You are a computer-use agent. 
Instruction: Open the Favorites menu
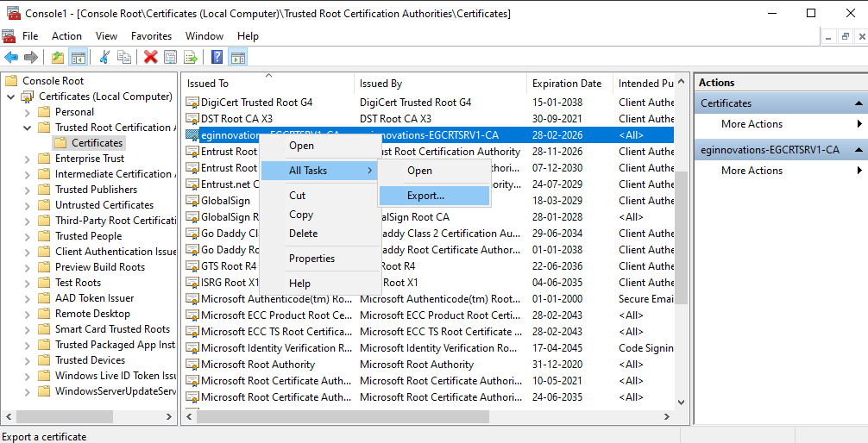coord(151,36)
